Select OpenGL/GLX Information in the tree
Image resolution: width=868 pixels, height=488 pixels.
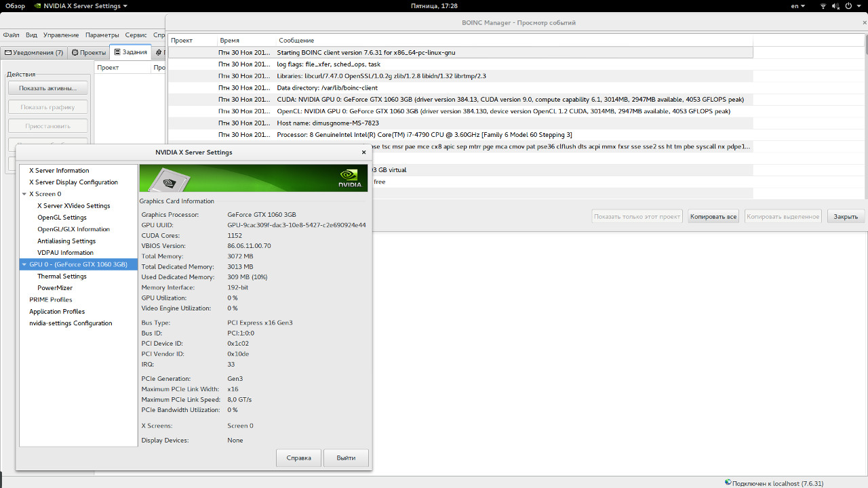(73, 229)
